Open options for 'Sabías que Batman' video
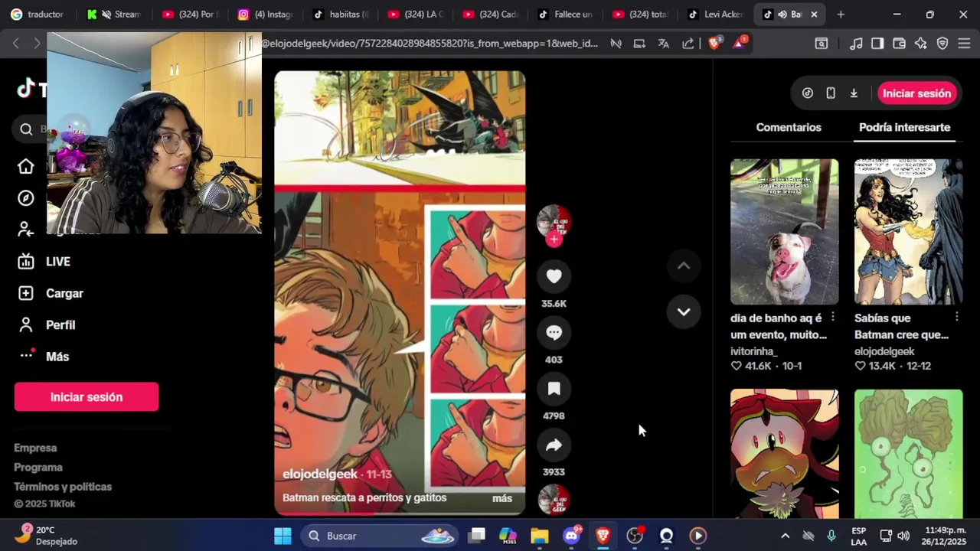This screenshot has width=980, height=551. click(957, 318)
